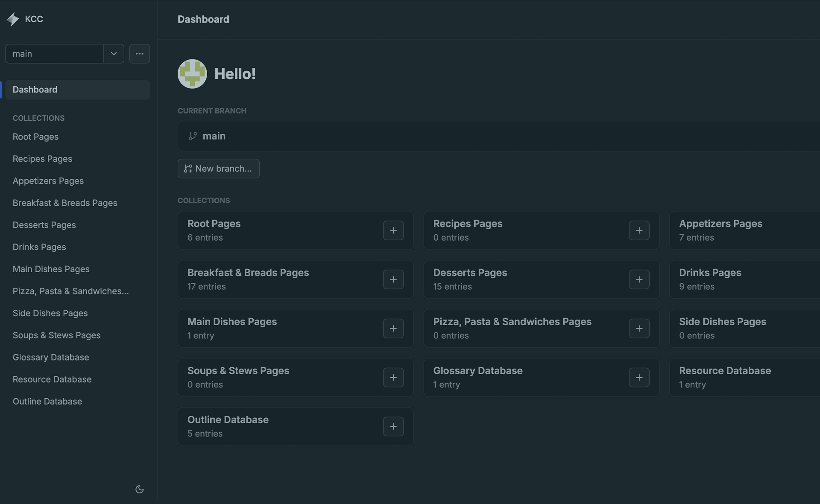
Task: Open Drinks Pages in sidebar
Action: (x=39, y=247)
